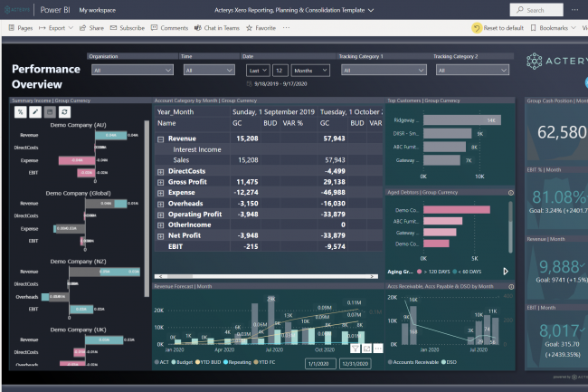The height and width of the screenshot is (392, 588).
Task: Open the Last relative date dropdown
Action: pos(258,70)
